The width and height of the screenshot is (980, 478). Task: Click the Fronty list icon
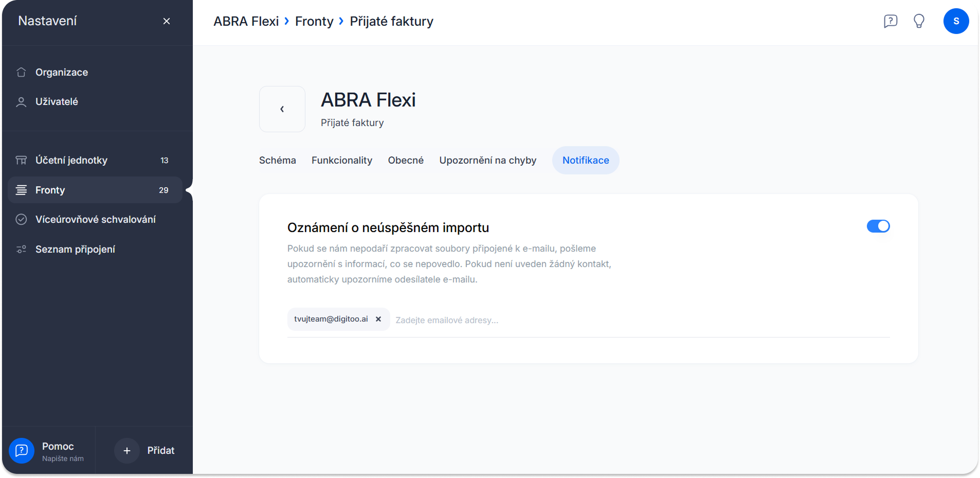[21, 190]
